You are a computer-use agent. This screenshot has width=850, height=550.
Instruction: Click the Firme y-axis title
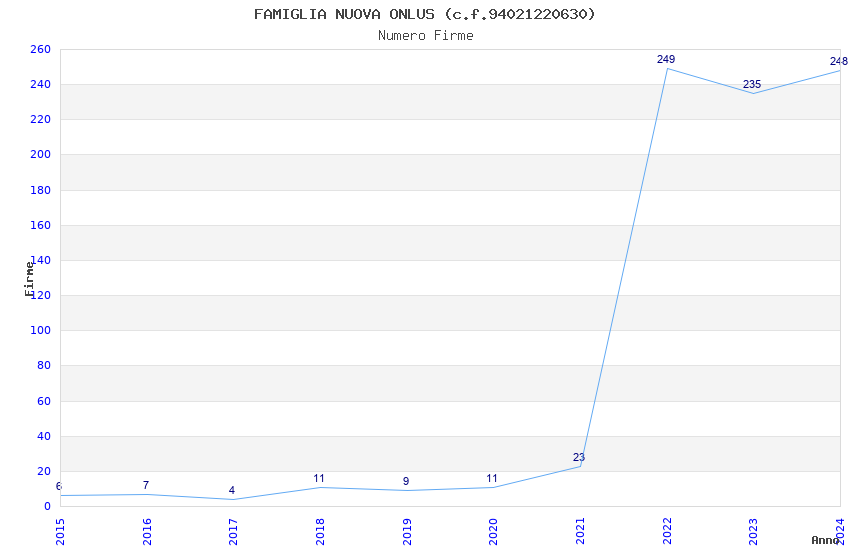coord(29,279)
